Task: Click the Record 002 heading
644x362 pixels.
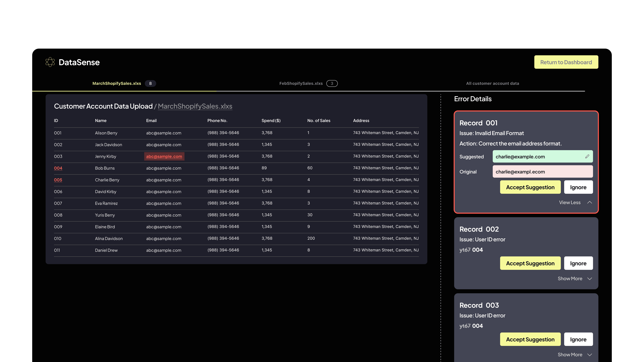Action: click(479, 229)
